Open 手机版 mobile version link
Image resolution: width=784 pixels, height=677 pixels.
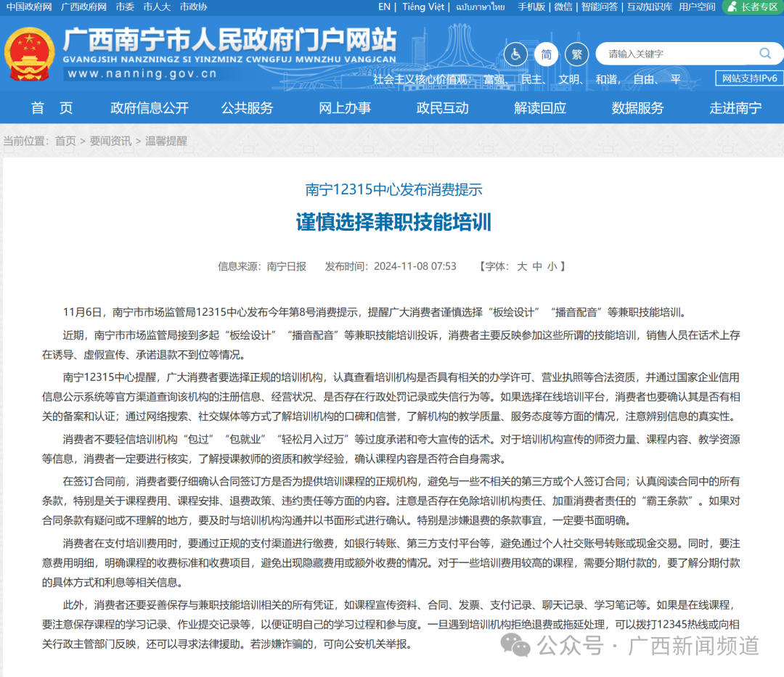(531, 7)
